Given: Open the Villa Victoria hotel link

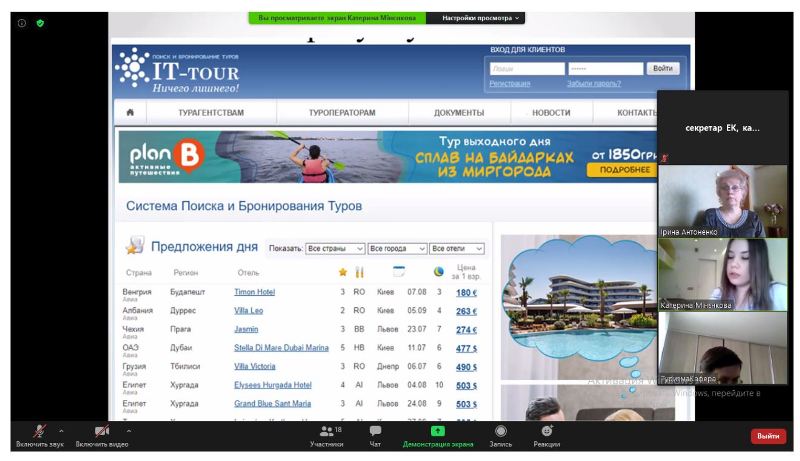Looking at the screenshot, I should click(255, 366).
